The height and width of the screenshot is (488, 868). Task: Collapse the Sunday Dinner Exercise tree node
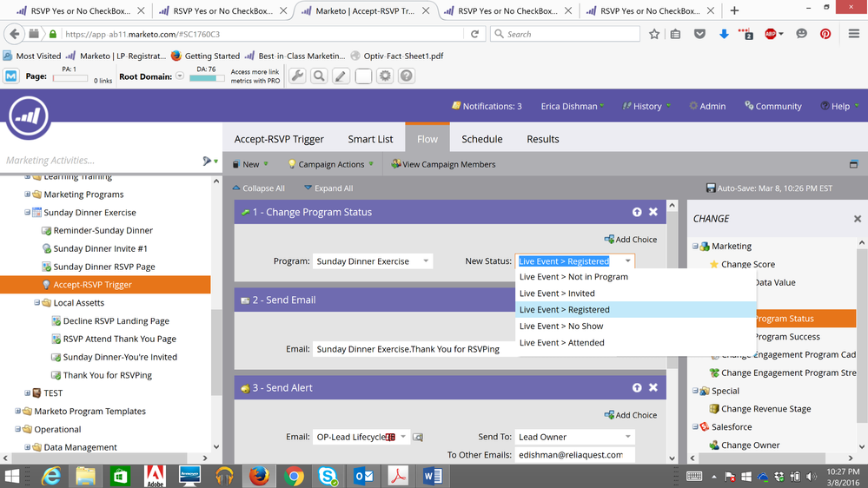pyautogui.click(x=27, y=213)
